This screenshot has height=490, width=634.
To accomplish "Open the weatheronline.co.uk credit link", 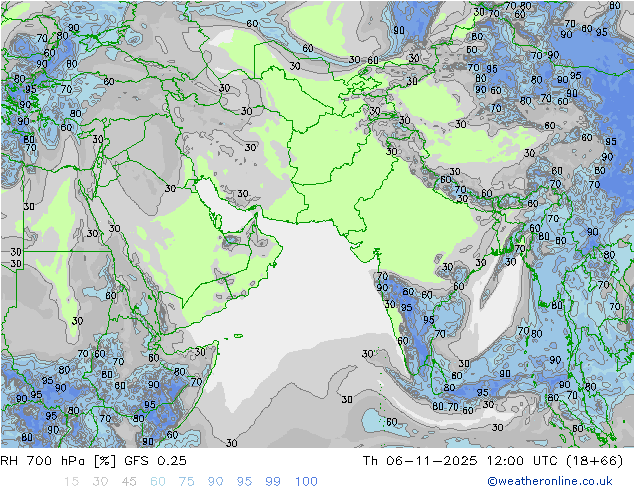I will pyautogui.click(x=550, y=481).
